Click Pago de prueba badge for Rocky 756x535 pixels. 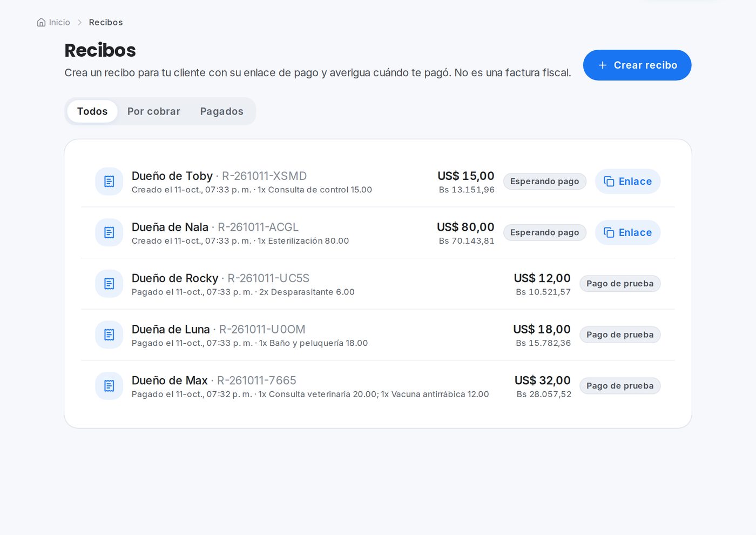pyautogui.click(x=620, y=284)
